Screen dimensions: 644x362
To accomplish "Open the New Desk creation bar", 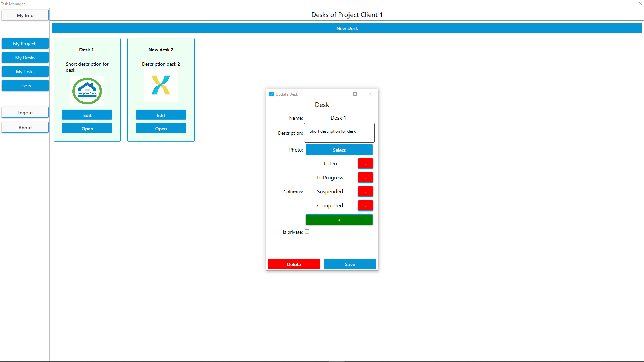I will click(x=347, y=28).
